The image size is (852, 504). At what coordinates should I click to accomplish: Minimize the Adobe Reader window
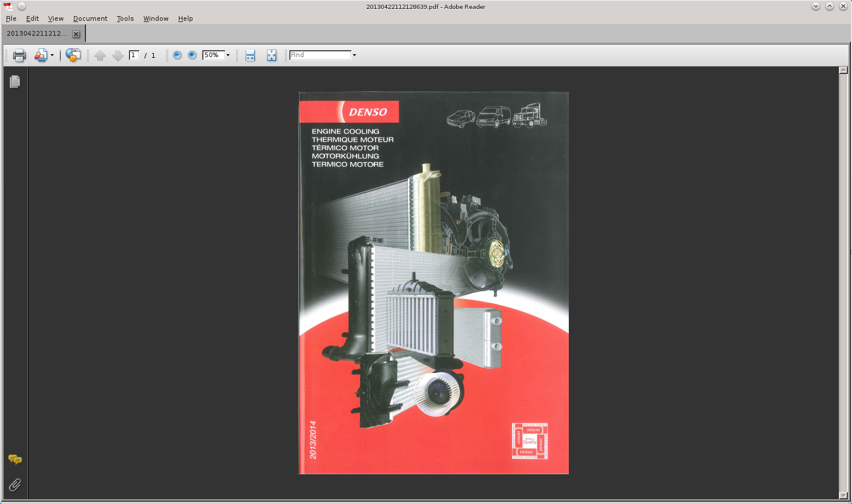pyautogui.click(x=816, y=6)
